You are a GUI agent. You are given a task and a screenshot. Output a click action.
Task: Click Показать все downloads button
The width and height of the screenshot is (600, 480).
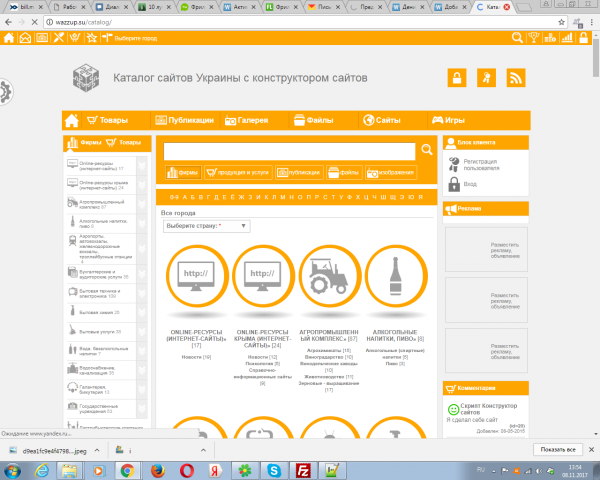coord(558,449)
